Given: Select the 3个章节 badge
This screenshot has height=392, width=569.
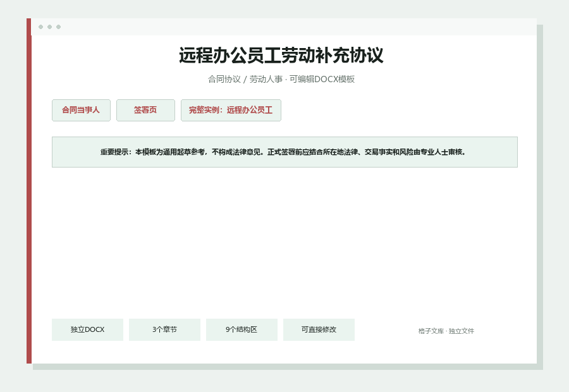Looking at the screenshot, I should (164, 329).
